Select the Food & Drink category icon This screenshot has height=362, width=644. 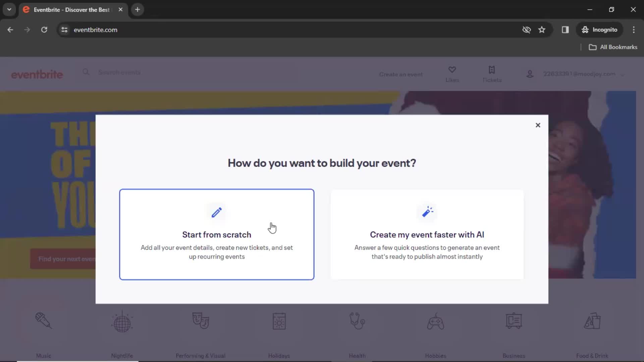pos(592,321)
